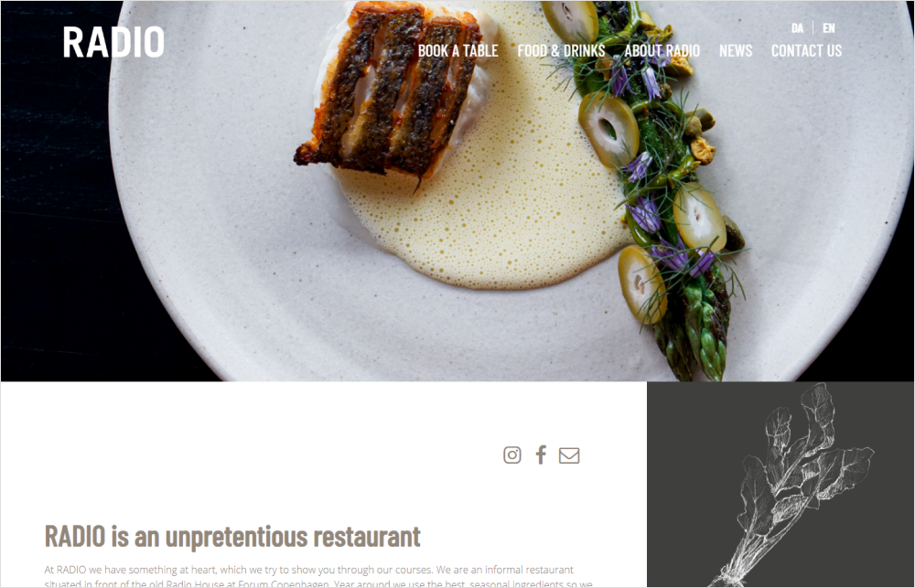
Task: Switch language to EN
Action: click(829, 28)
